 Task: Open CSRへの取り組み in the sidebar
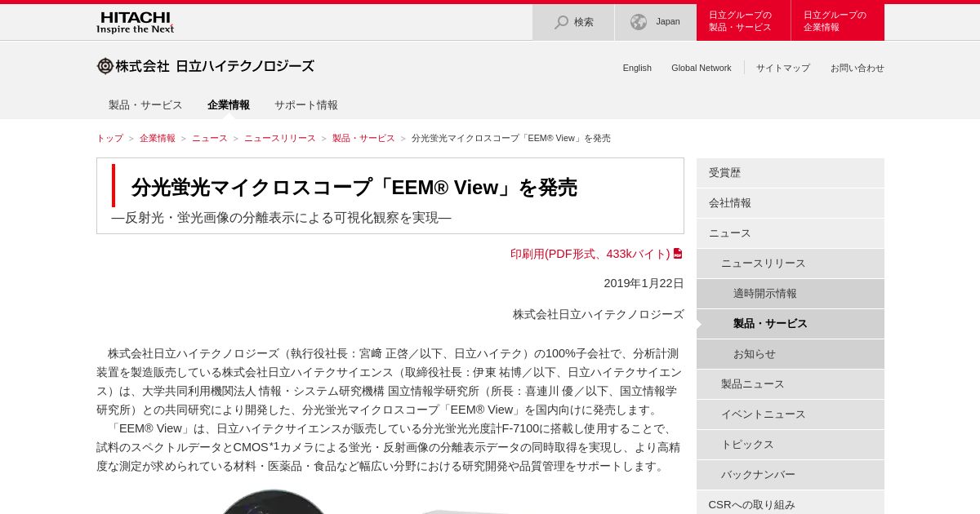[x=791, y=503]
